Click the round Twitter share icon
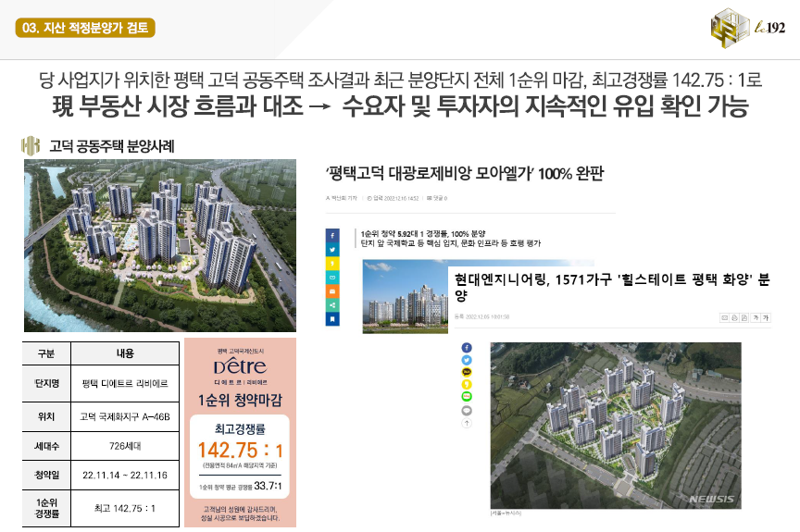The width and height of the screenshot is (800, 532). 467,360
